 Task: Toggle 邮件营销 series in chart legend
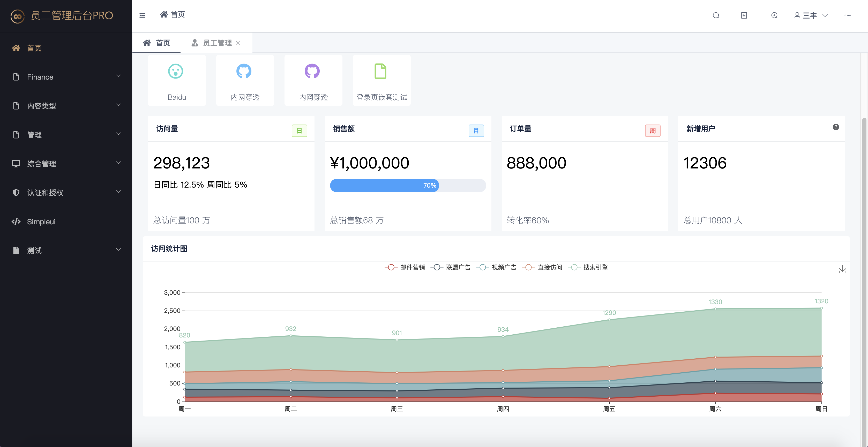pyautogui.click(x=405, y=267)
